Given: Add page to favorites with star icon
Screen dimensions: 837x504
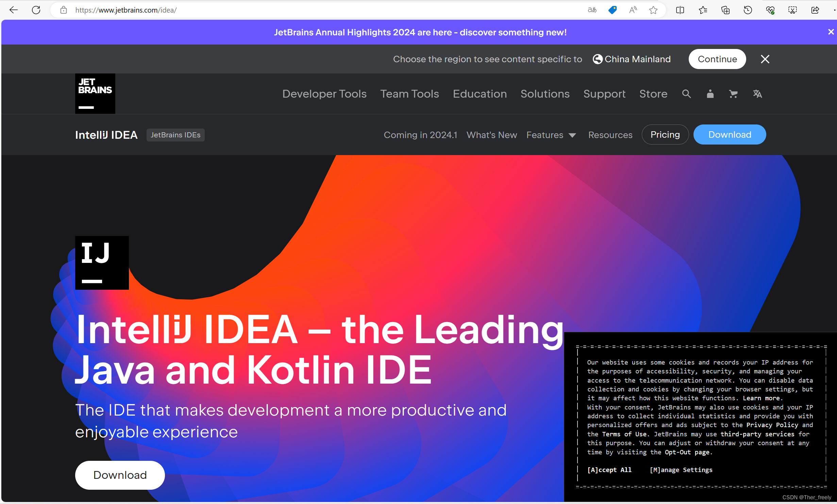Looking at the screenshot, I should [x=653, y=10].
